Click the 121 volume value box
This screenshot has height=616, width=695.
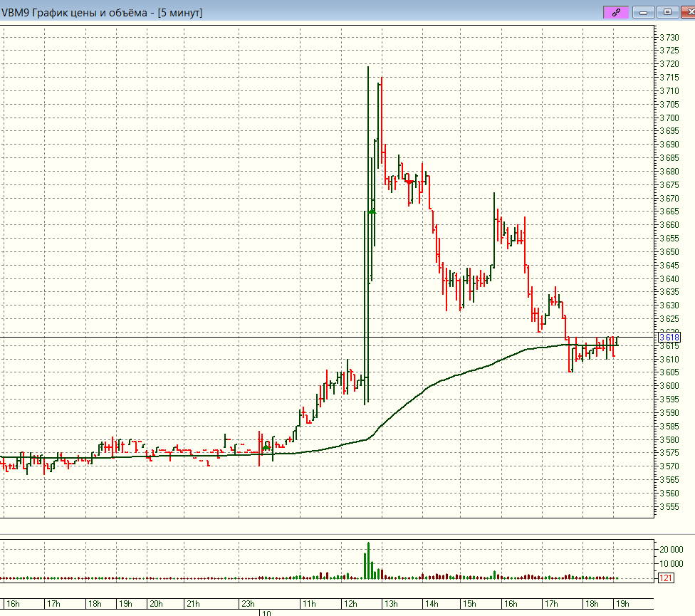point(667,578)
